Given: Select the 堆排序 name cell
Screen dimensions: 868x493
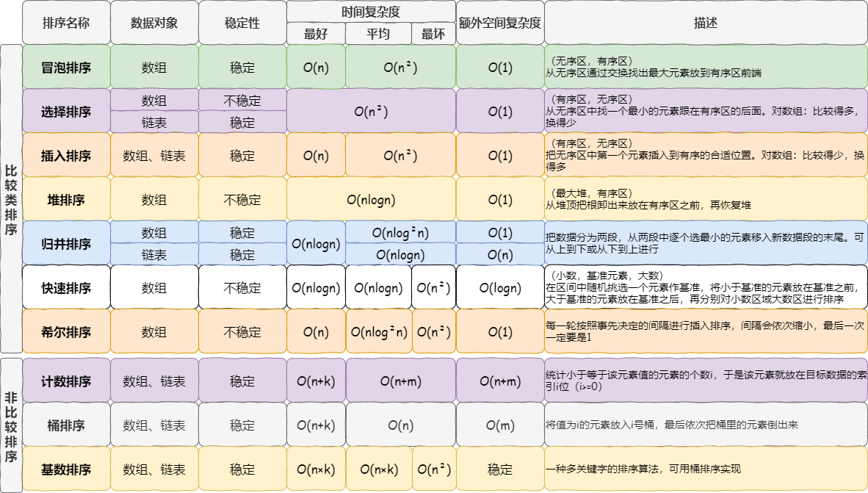Looking at the screenshot, I should coord(66,199).
